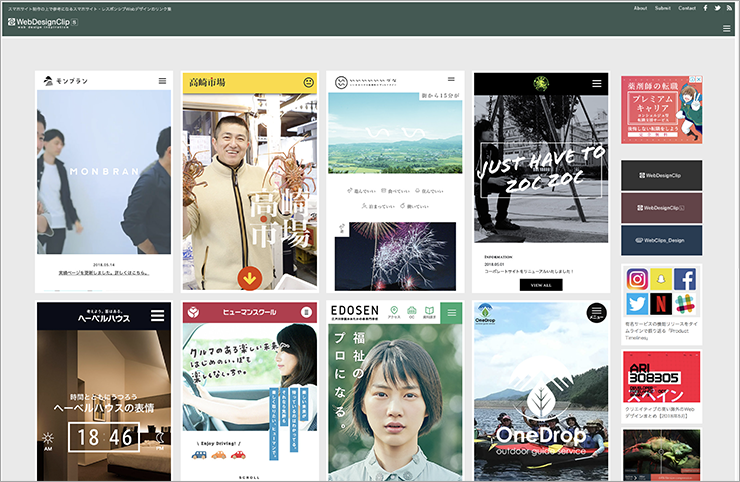Open the landscape and fireworks site thumbnail
The image size is (740, 482).
[395, 182]
